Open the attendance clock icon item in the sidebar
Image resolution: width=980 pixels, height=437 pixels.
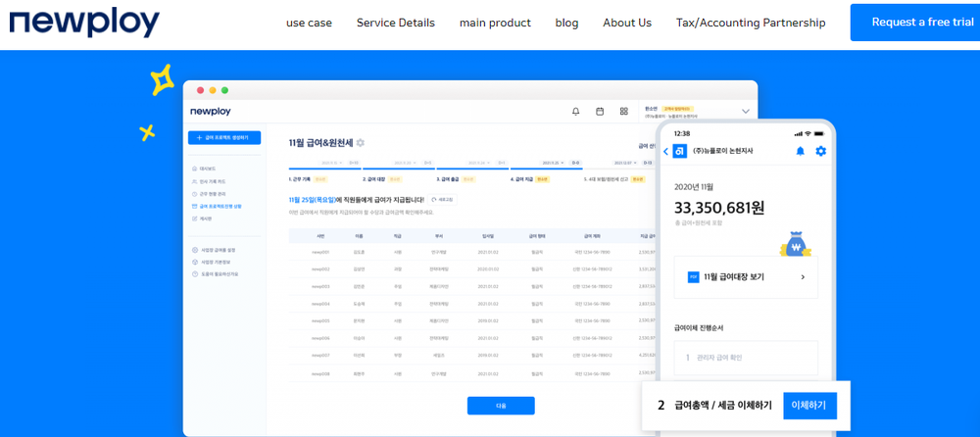point(210,194)
